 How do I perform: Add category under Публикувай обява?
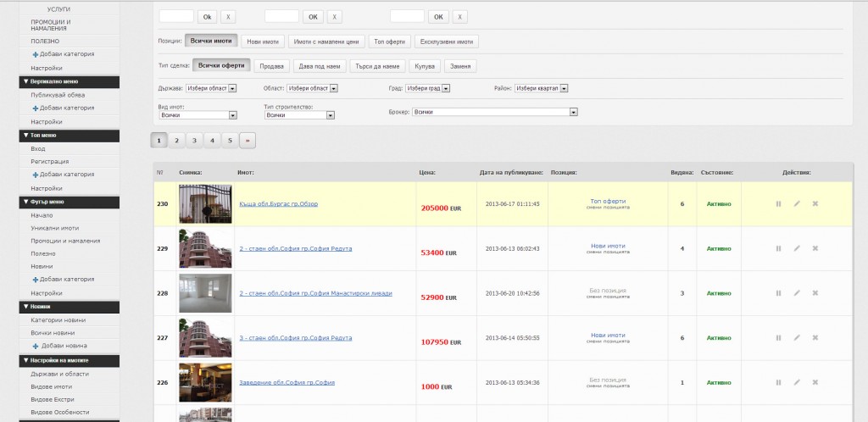pos(63,108)
